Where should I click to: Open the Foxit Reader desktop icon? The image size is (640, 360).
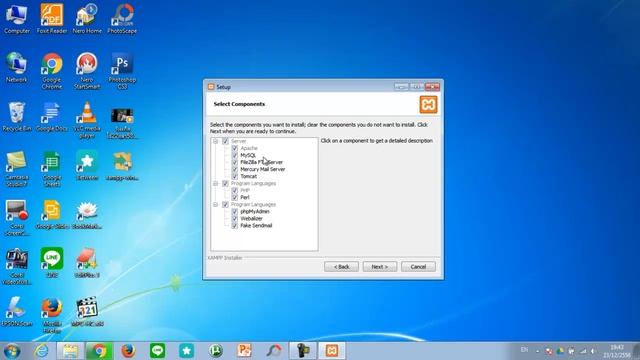pos(52,19)
